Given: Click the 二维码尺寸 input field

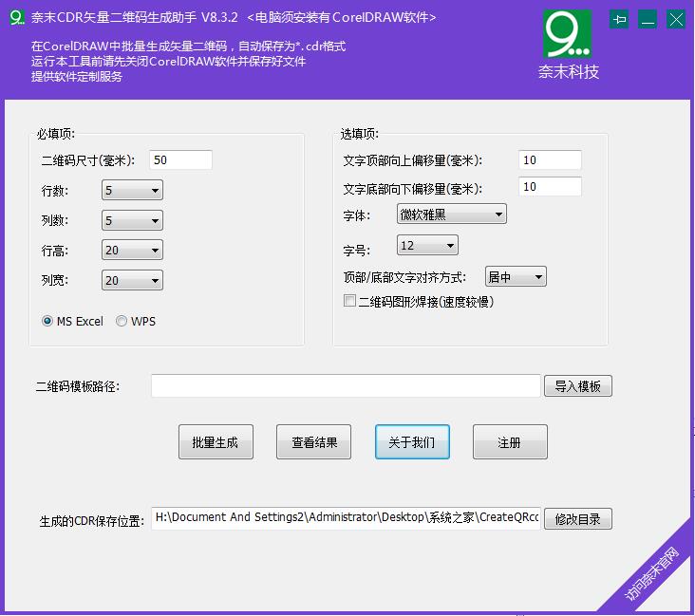Looking at the screenshot, I should click(180, 160).
